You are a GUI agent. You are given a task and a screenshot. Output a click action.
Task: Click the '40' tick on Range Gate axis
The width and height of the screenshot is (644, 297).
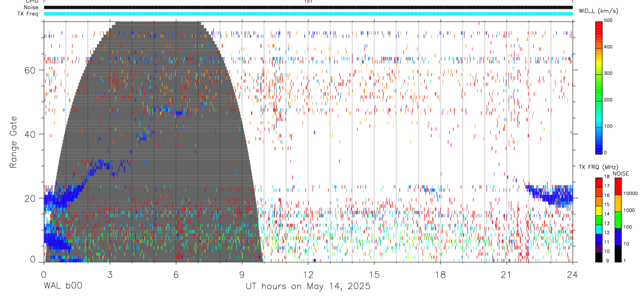(31, 134)
